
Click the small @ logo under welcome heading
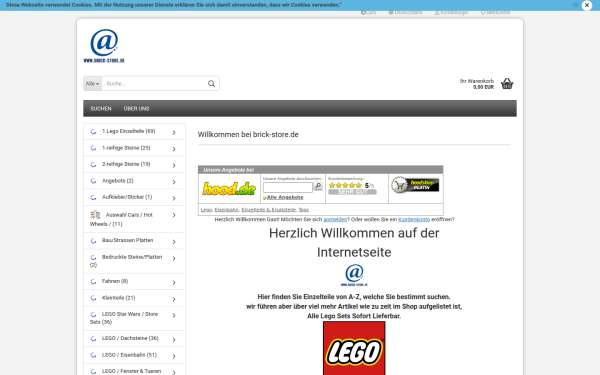click(354, 275)
